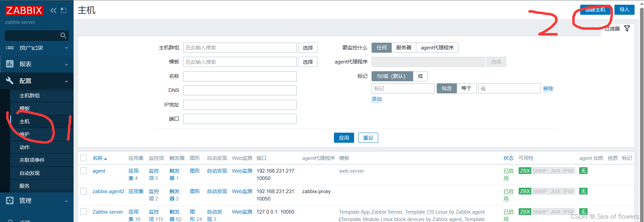Click 选择 next to 模板
This screenshot has height=222, width=644.
pos(308,62)
